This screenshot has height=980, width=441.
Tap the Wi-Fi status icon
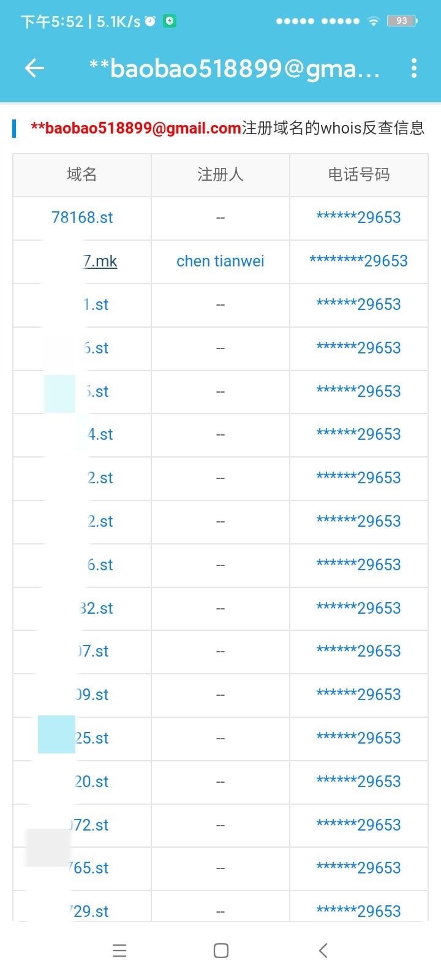pos(373,21)
